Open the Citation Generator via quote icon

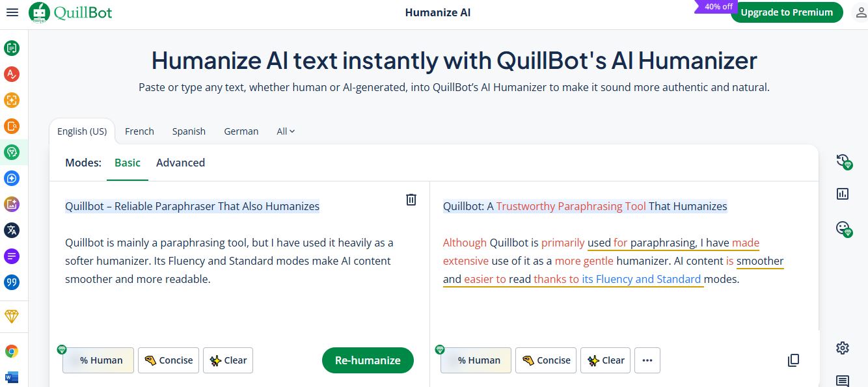12,282
